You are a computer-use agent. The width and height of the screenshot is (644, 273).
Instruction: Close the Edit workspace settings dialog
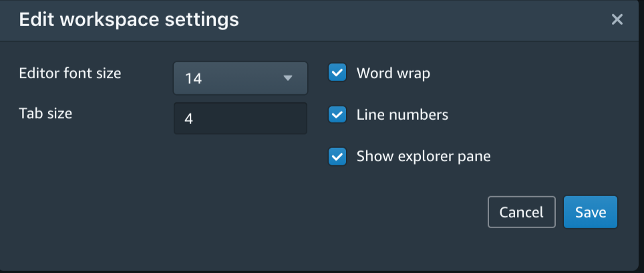pos(617,19)
